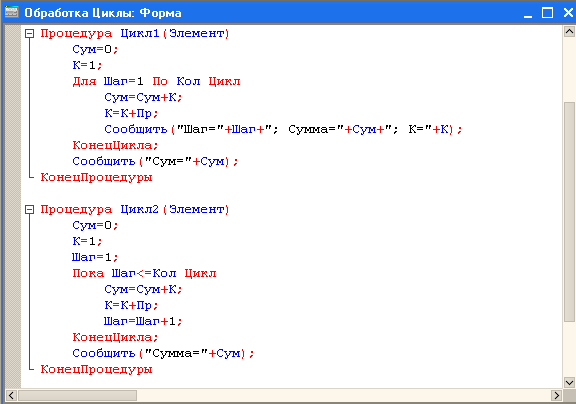Click the vertical scrollbar up arrow
The height and width of the screenshot is (404, 576).
click(569, 32)
